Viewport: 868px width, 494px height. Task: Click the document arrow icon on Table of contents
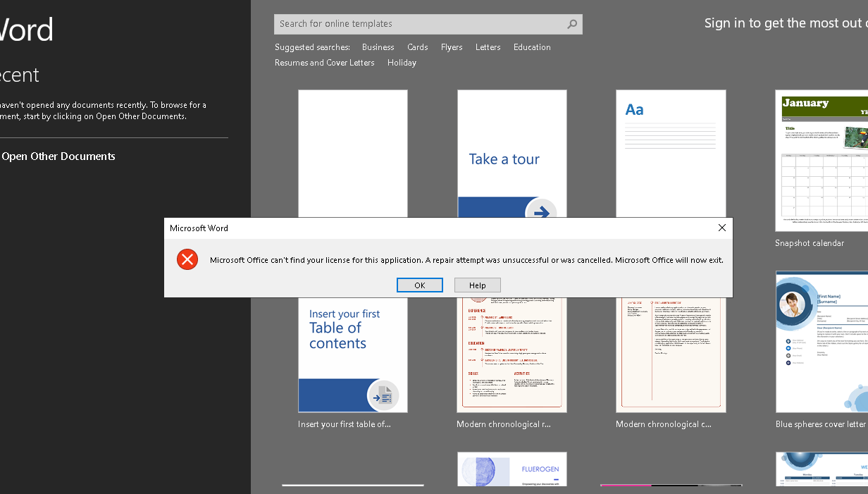tap(383, 396)
